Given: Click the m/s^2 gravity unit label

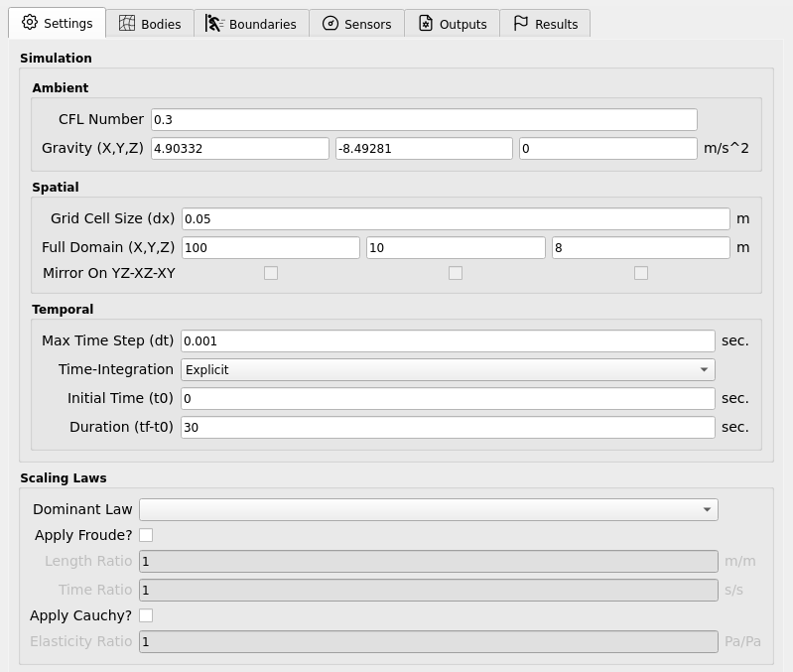Looking at the screenshot, I should pyautogui.click(x=727, y=148).
